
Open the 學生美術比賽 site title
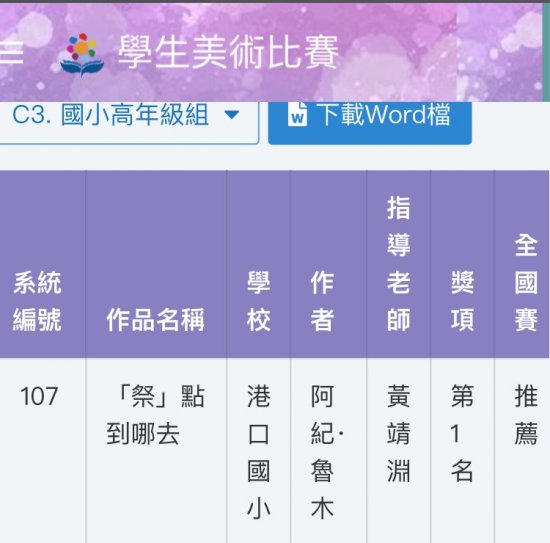[228, 53]
